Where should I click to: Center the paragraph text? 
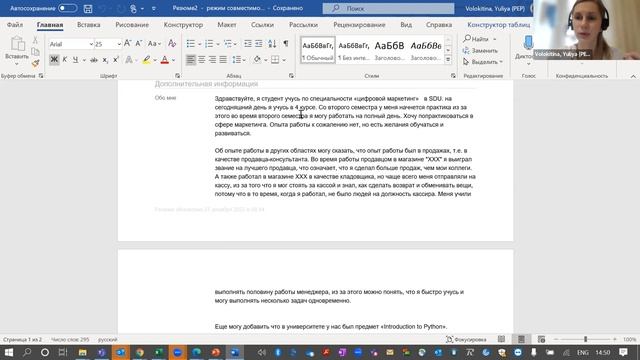click(x=202, y=60)
